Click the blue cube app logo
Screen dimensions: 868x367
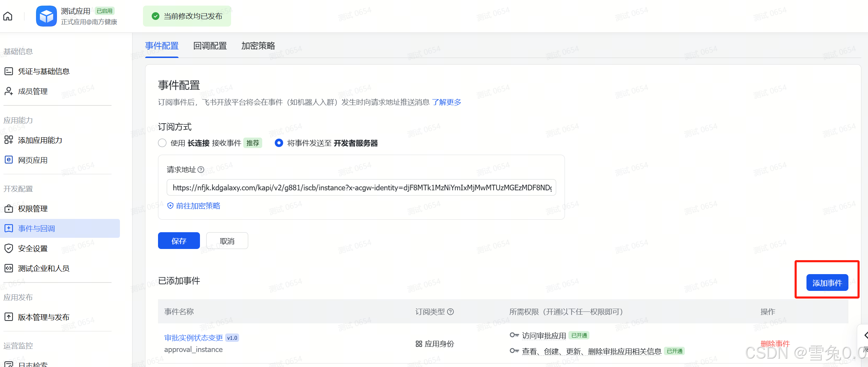46,16
